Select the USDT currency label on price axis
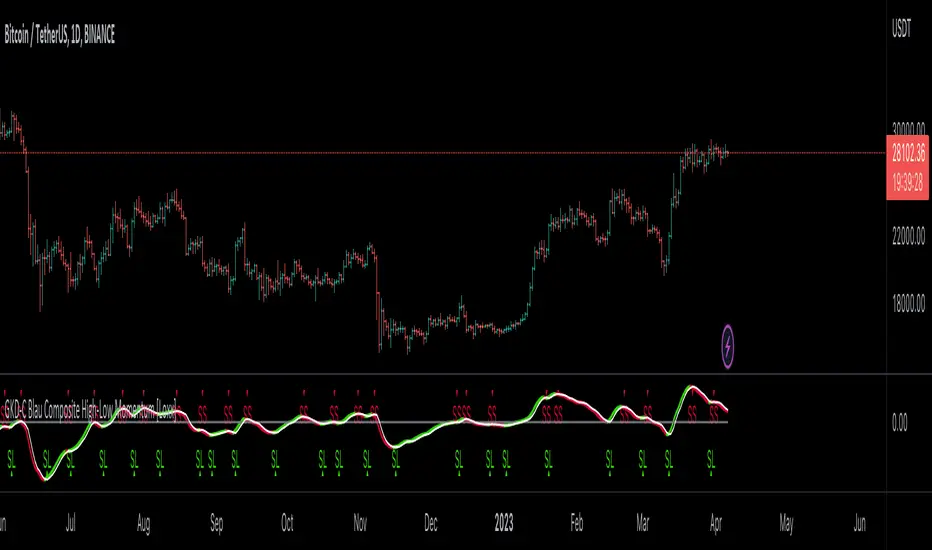The image size is (932, 550). point(901,29)
